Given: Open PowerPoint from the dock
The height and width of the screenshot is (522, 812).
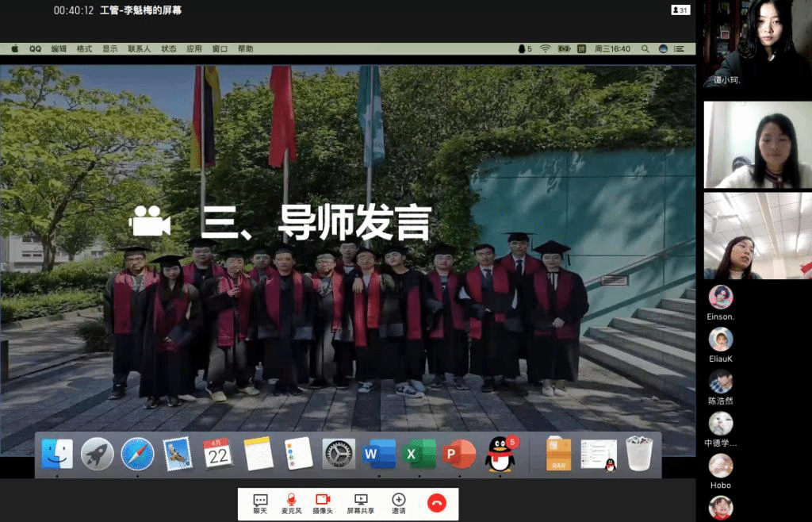Looking at the screenshot, I should pos(459,455).
